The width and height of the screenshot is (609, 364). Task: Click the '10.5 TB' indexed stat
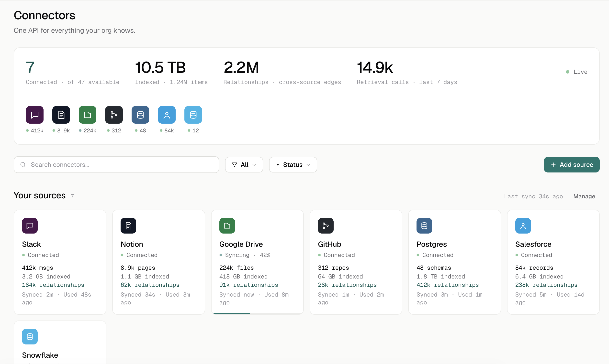(160, 67)
